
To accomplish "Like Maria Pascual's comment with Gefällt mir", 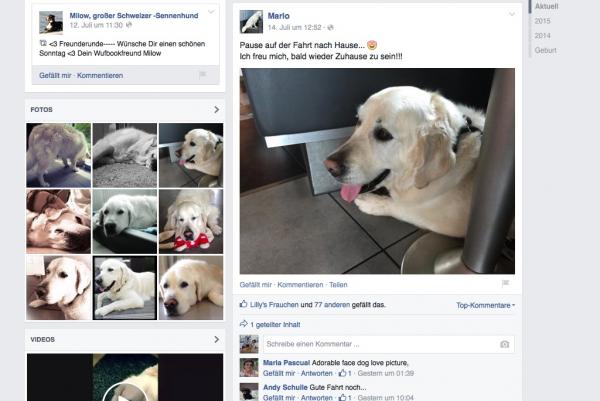I will coord(279,373).
